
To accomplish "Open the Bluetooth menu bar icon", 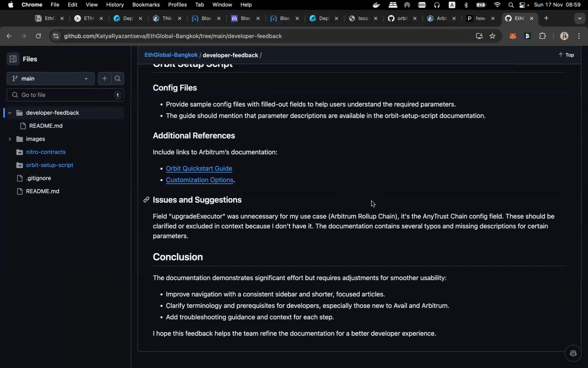I will point(466,5).
